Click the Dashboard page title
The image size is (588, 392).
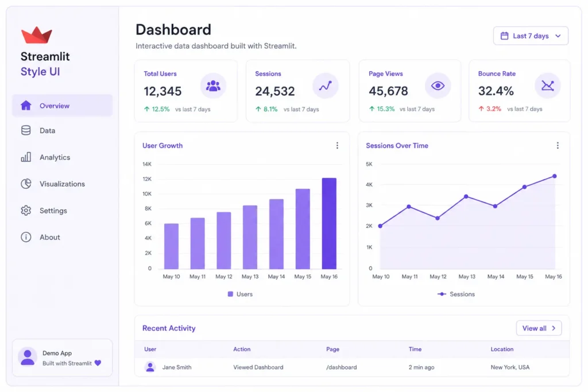pos(173,30)
